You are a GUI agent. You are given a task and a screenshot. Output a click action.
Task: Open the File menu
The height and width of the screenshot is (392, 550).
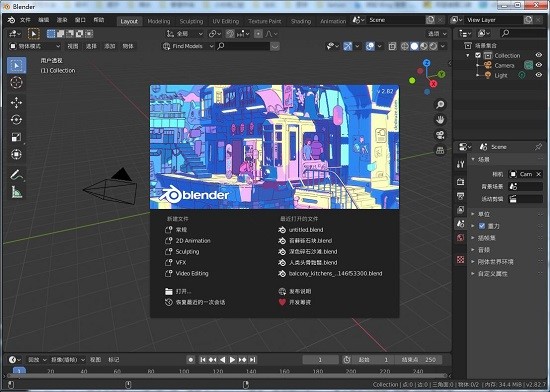pyautogui.click(x=25, y=20)
